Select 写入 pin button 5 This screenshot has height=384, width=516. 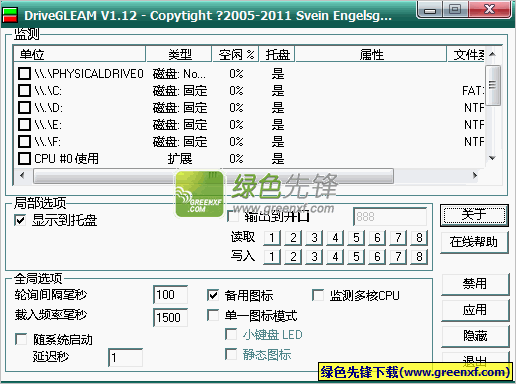[356, 257]
